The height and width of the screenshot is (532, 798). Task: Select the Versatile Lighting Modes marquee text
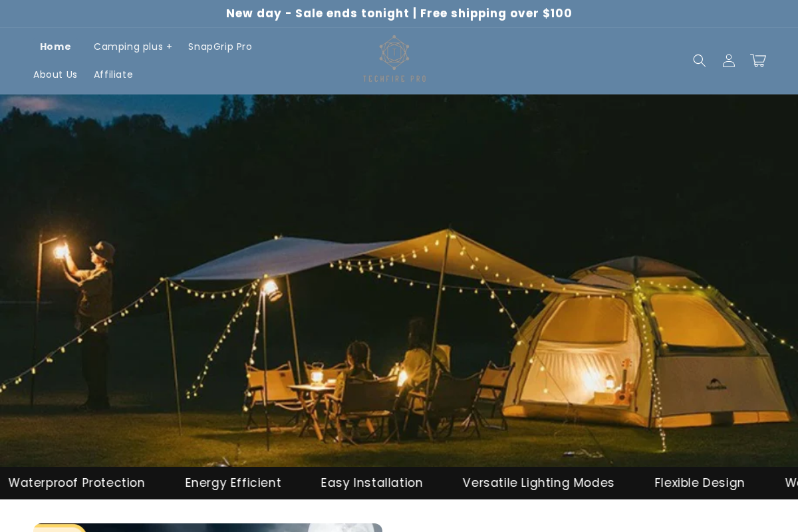539,483
